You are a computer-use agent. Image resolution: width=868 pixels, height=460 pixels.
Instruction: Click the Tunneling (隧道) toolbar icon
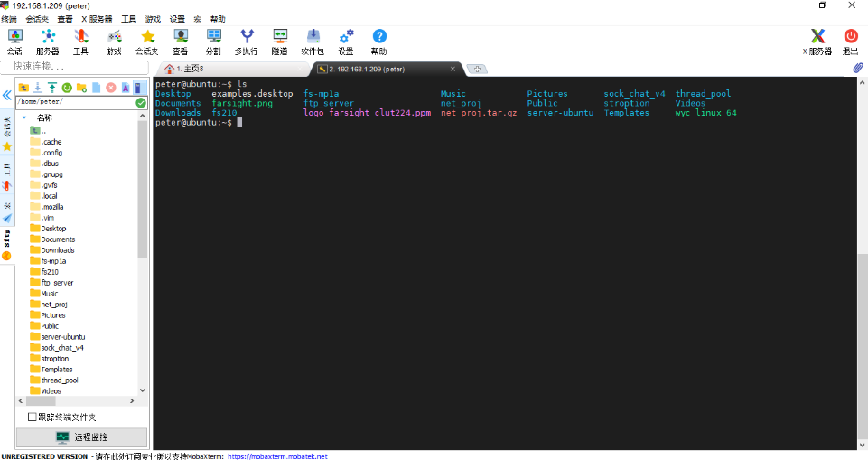click(x=280, y=41)
